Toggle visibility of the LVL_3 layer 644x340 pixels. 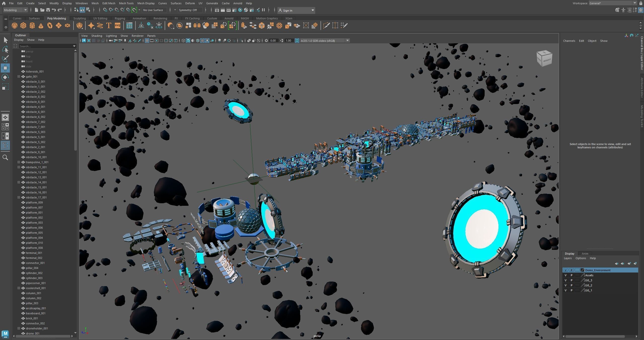tap(565, 280)
